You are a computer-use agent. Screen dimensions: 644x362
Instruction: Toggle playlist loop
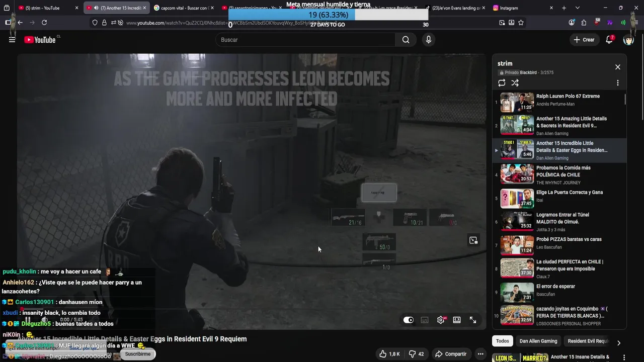click(x=502, y=83)
